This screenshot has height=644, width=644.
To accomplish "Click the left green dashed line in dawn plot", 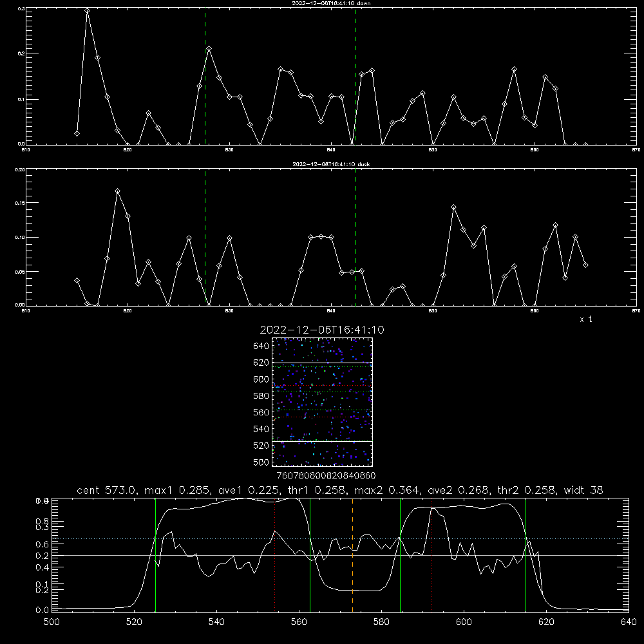I will (x=205, y=76).
